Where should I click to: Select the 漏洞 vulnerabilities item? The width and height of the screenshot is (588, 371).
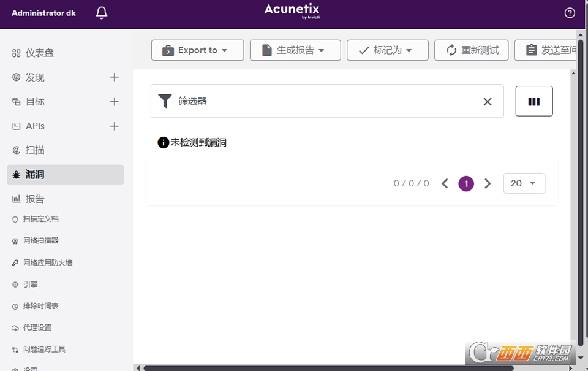point(66,175)
